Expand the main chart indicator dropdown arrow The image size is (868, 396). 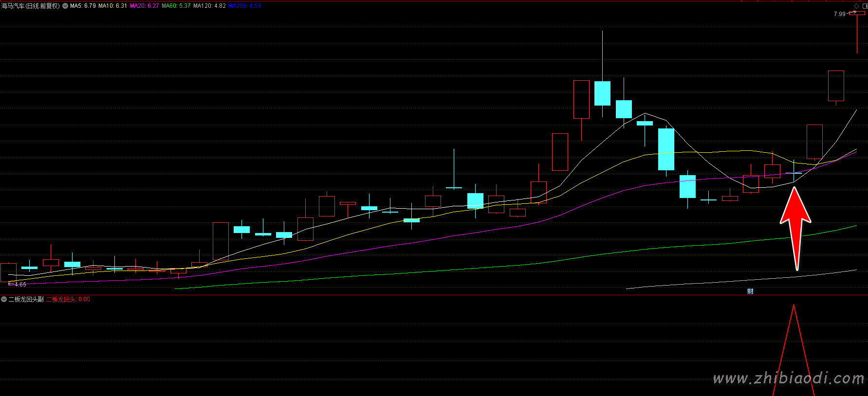tap(65, 6)
